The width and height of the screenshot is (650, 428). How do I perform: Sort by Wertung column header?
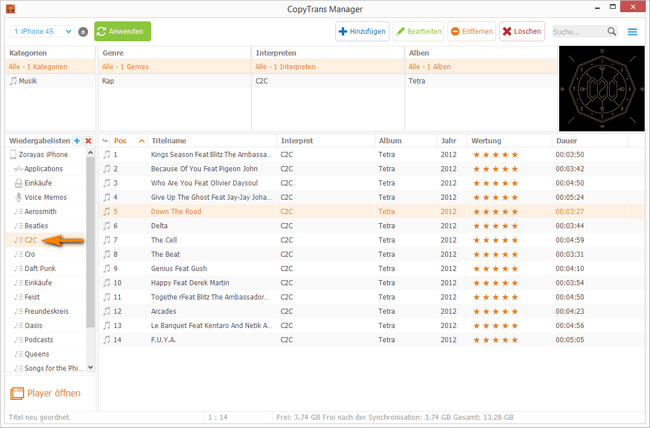[x=509, y=141]
